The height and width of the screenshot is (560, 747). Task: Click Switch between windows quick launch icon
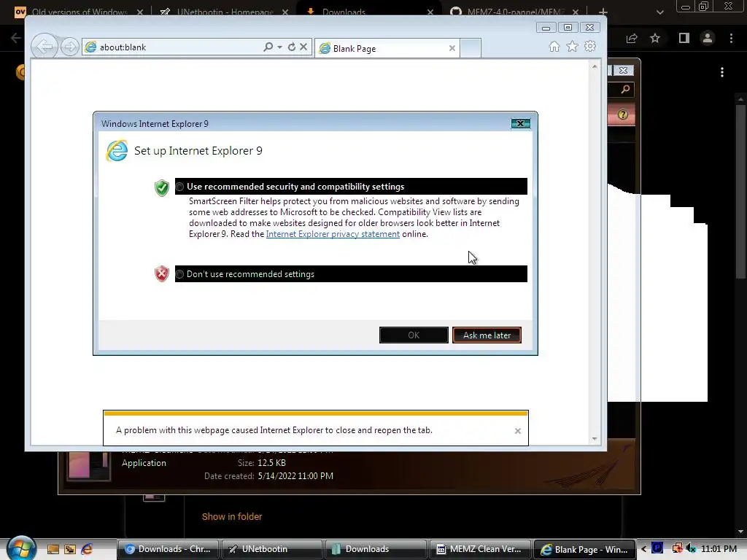(x=70, y=549)
